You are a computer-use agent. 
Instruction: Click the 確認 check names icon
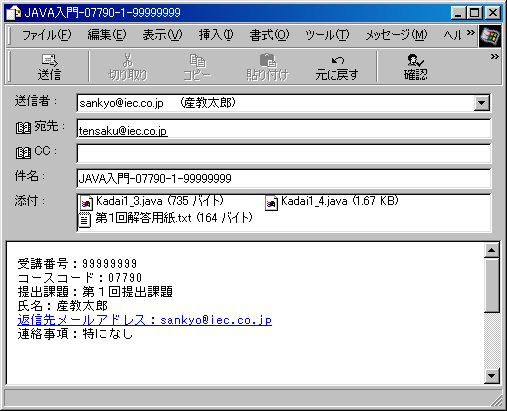click(415, 67)
